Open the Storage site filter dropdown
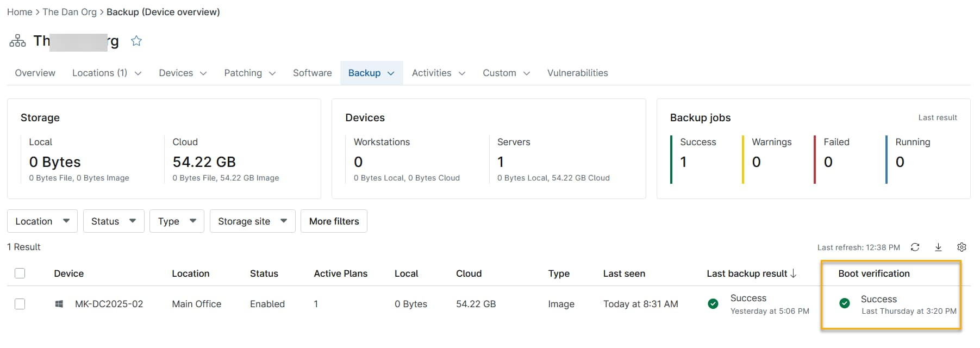Viewport: 980px width, 348px height. click(252, 221)
